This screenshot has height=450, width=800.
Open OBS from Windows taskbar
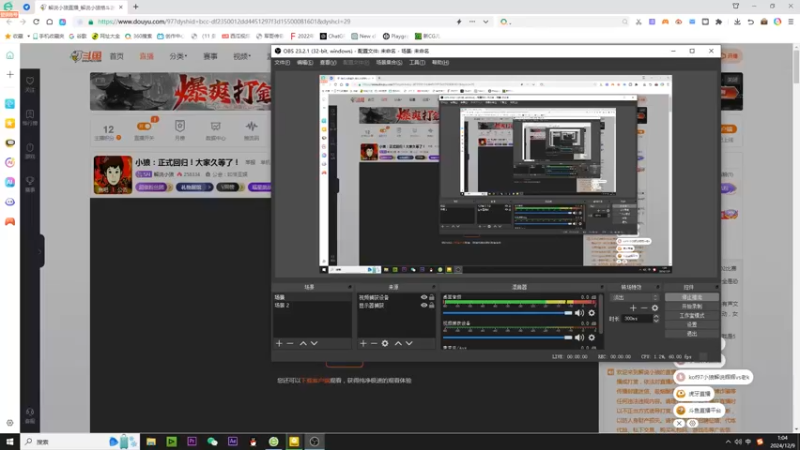(x=314, y=441)
